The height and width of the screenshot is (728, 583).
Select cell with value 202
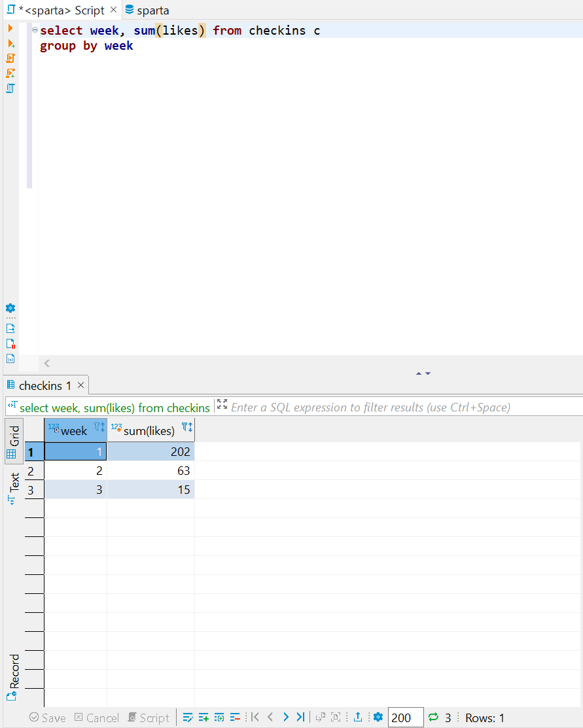(x=150, y=452)
